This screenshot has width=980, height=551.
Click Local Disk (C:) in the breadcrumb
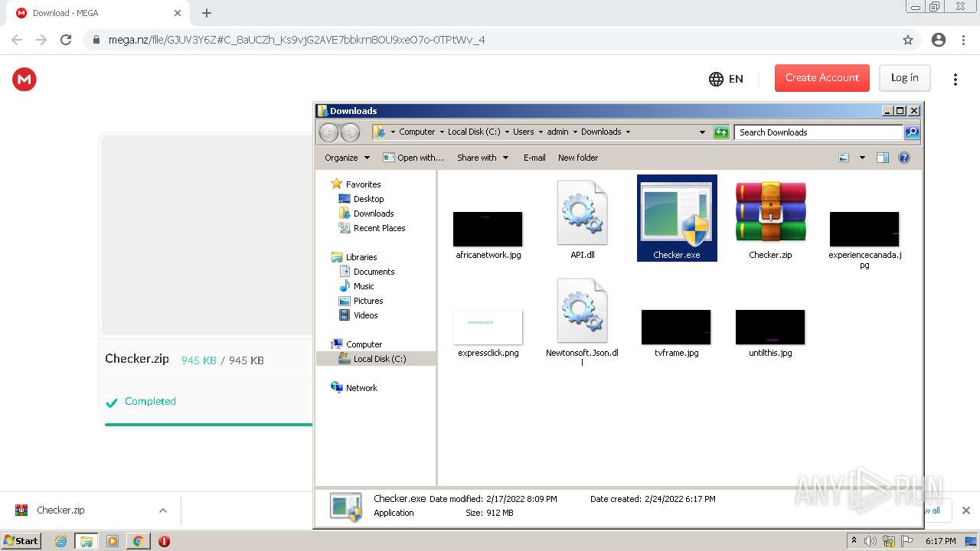pos(474,132)
